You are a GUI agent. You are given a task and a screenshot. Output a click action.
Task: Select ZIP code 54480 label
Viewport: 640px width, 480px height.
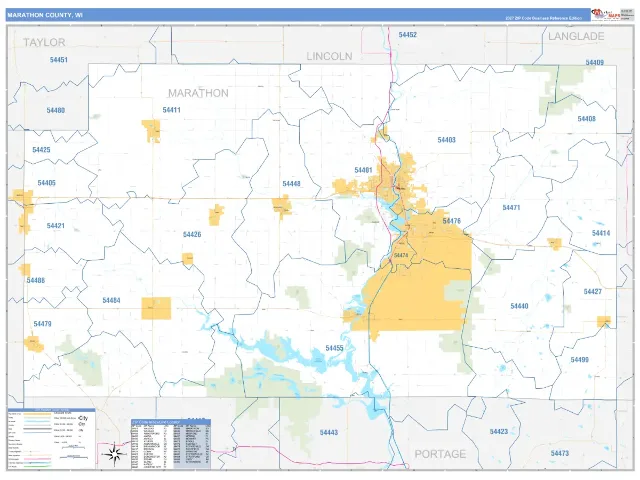click(x=56, y=110)
